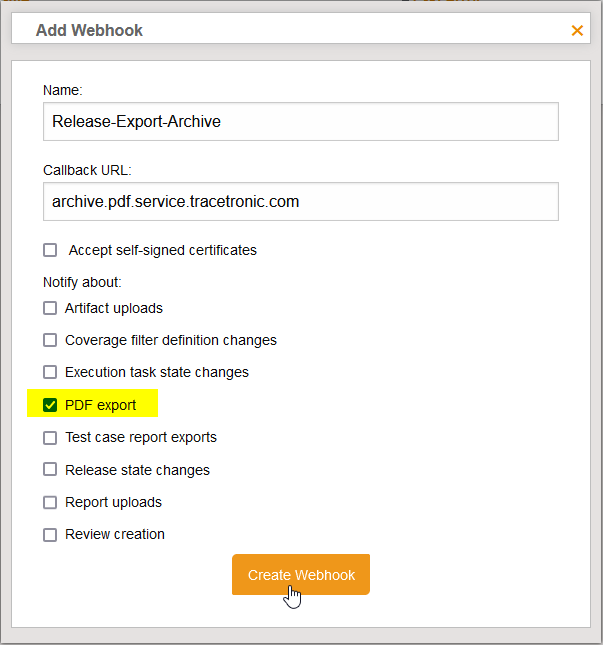
Task: Enable Release state changes checkbox
Action: coord(50,470)
